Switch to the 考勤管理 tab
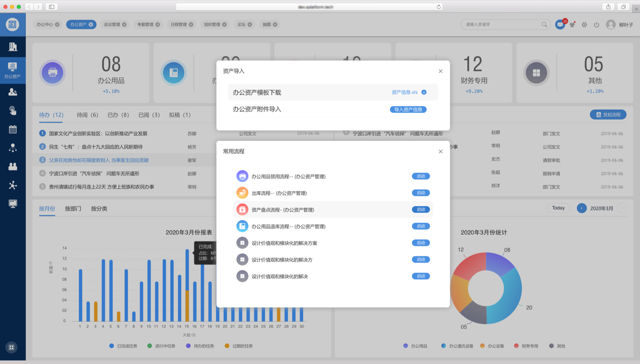This screenshot has width=640, height=364. click(145, 25)
